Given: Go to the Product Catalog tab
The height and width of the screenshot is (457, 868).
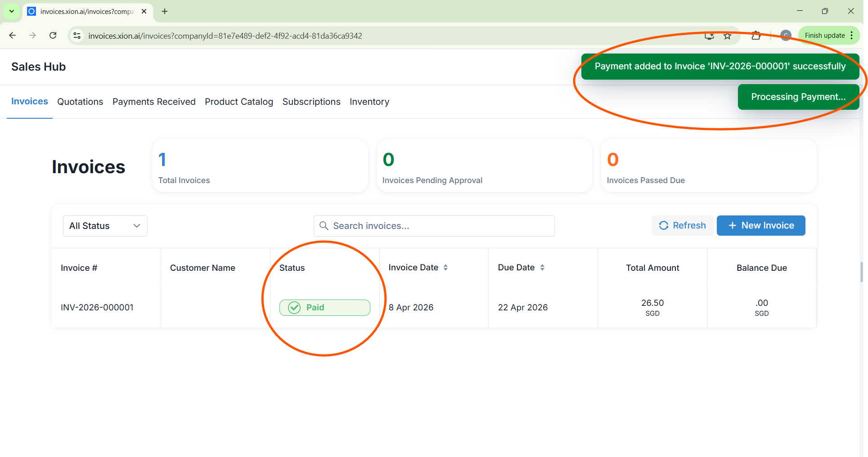Looking at the screenshot, I should click(x=239, y=102).
